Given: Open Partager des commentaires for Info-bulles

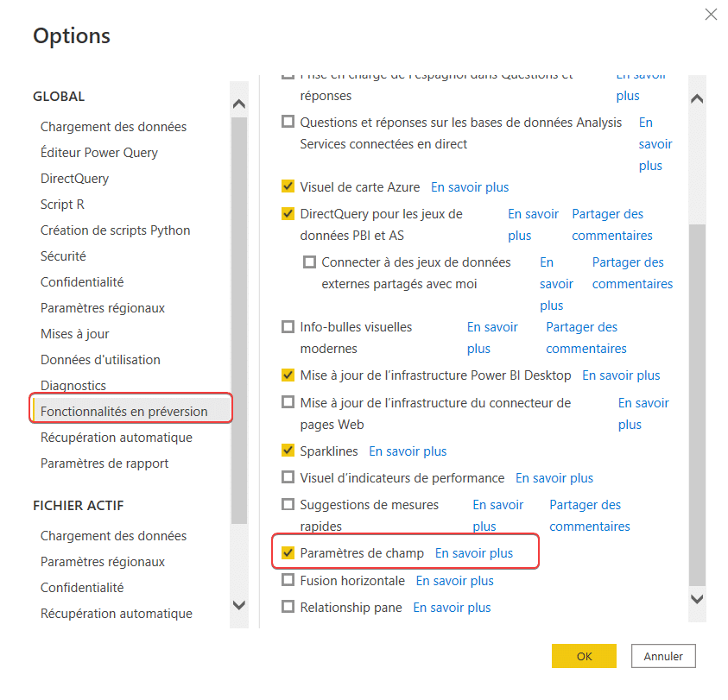Looking at the screenshot, I should (x=586, y=338).
